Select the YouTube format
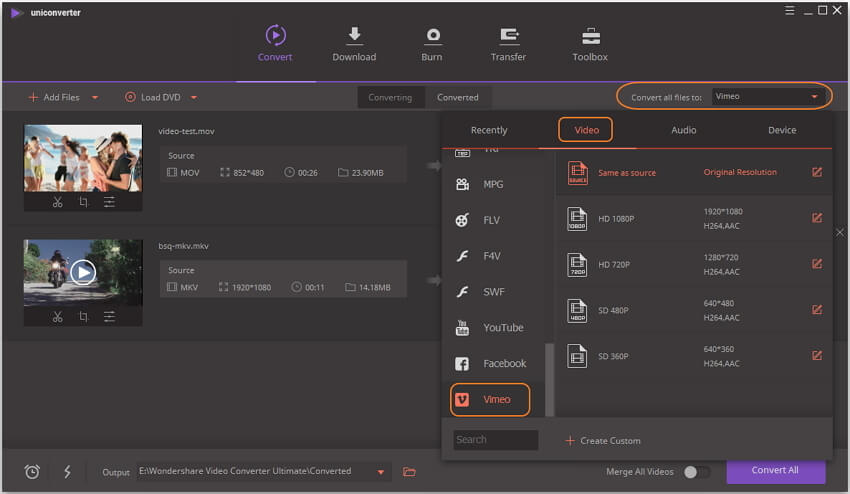Screen dimensions: 850x494 coord(493,328)
